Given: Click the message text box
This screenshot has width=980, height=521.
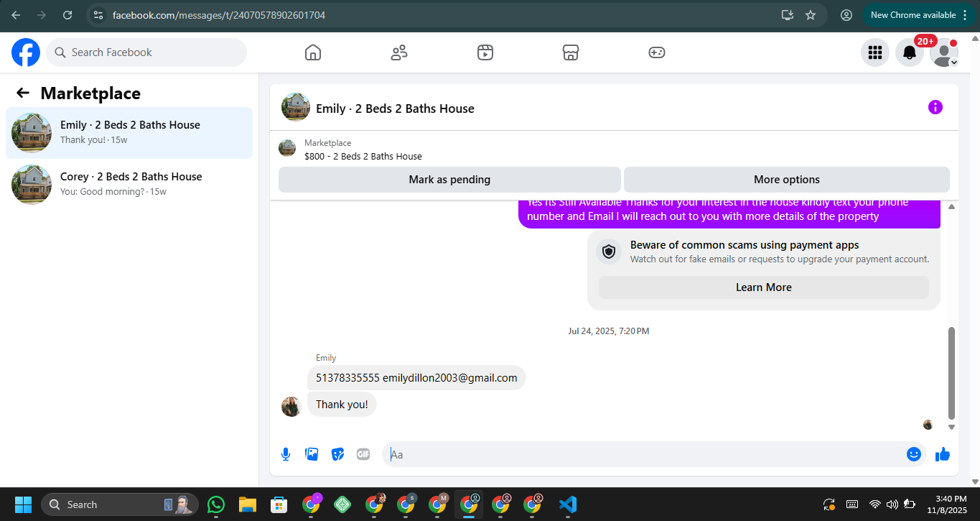Looking at the screenshot, I should [644, 454].
